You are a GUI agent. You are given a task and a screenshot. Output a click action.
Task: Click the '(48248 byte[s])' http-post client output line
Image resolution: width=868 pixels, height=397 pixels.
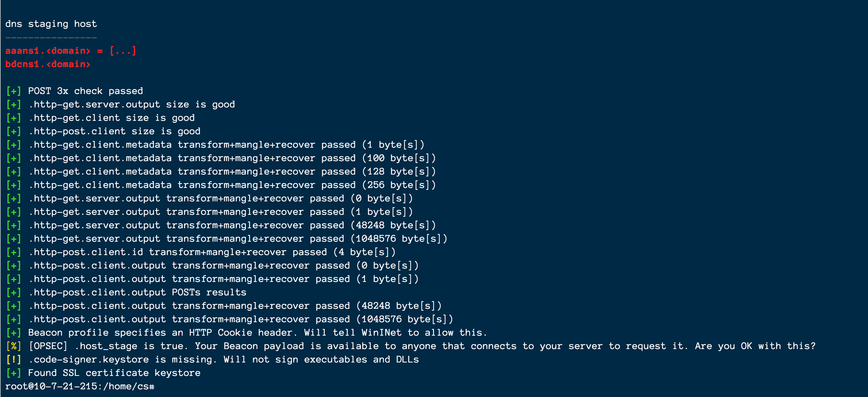pos(235,306)
